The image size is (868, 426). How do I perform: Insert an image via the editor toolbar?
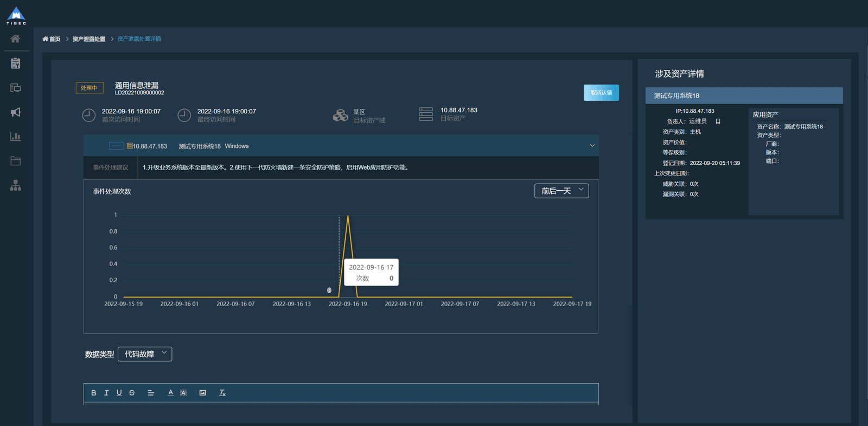[x=202, y=393]
